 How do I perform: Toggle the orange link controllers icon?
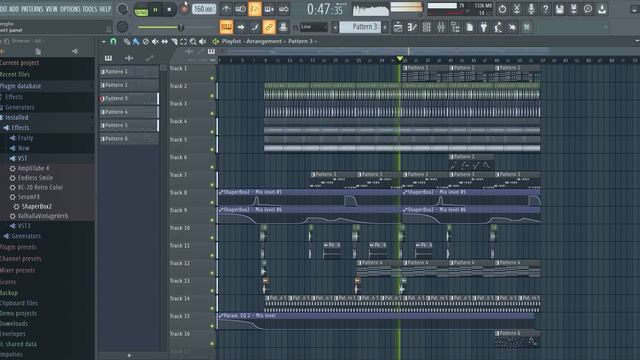point(269,27)
